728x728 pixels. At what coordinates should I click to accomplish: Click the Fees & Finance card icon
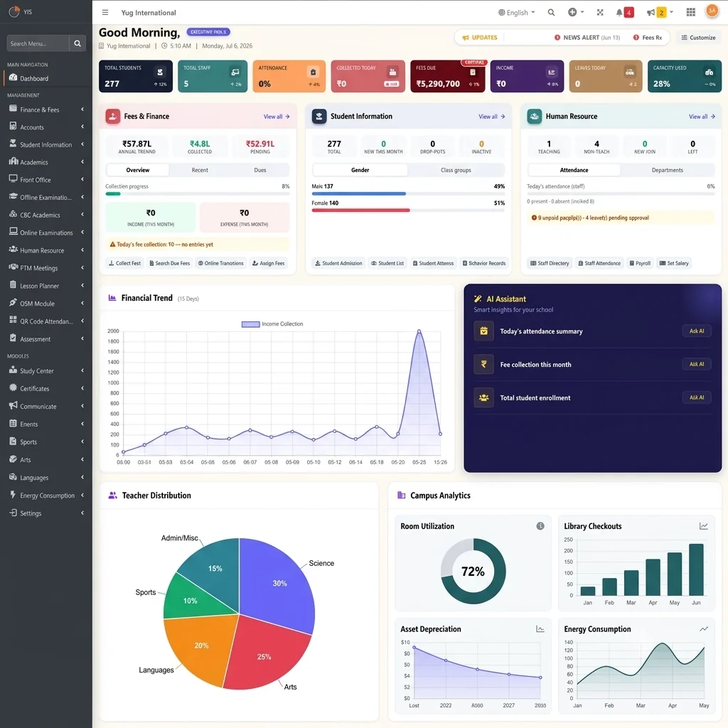click(x=113, y=116)
